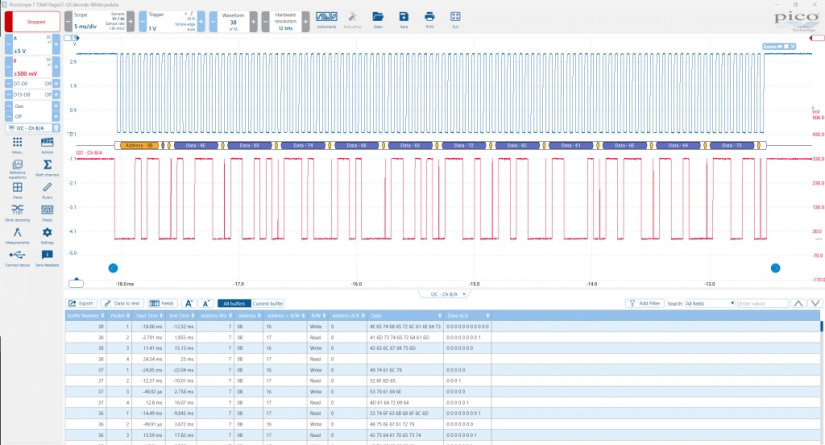Increase the scope timebase with plus
The image size is (825, 445).
click(x=130, y=22)
